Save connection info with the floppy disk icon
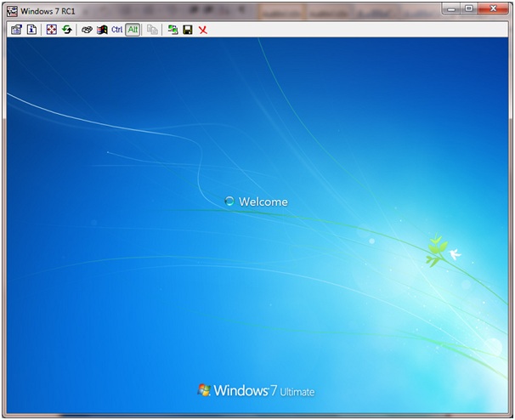The height and width of the screenshot is (420, 515). [x=188, y=30]
